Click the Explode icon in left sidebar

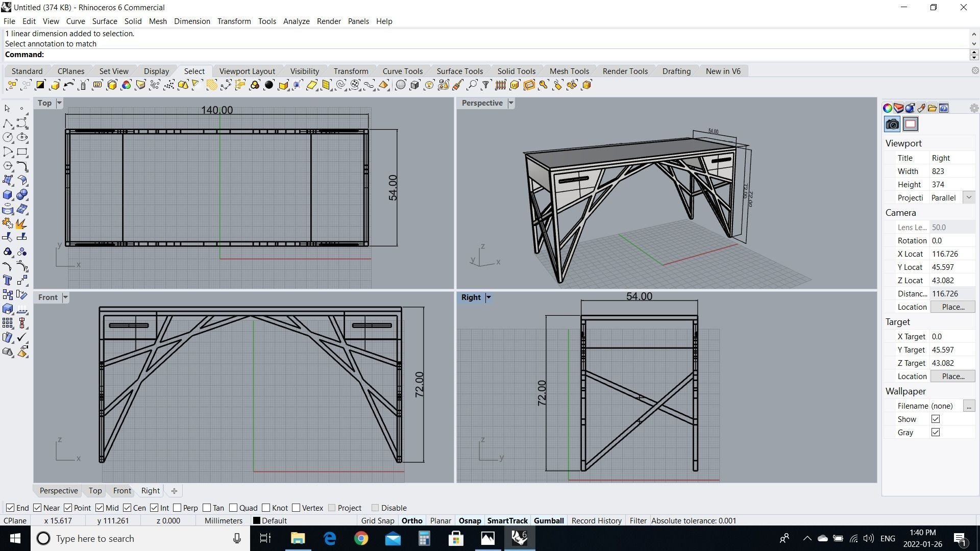click(22, 223)
